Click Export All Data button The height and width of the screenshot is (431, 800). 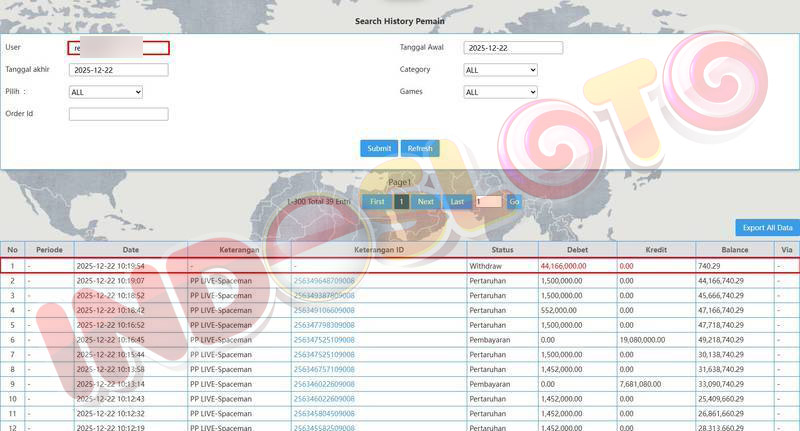click(767, 228)
